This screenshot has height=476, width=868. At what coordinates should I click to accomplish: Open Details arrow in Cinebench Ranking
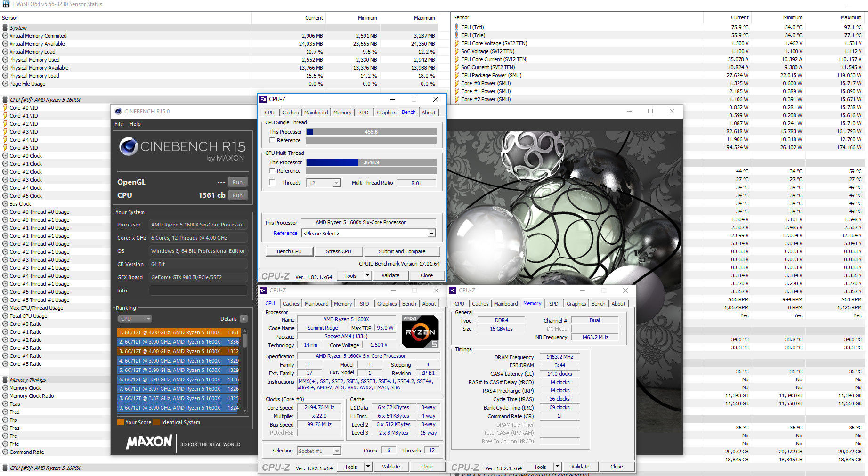[x=243, y=319]
